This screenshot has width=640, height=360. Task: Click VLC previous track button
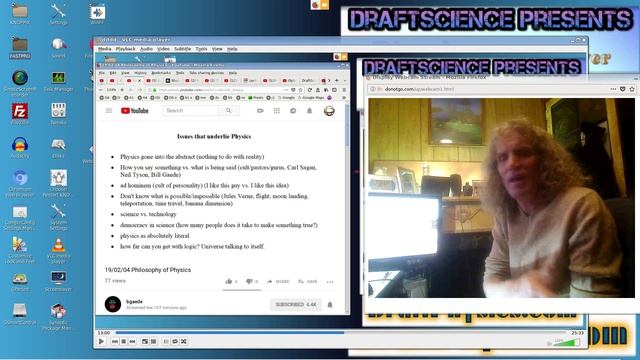(115, 341)
